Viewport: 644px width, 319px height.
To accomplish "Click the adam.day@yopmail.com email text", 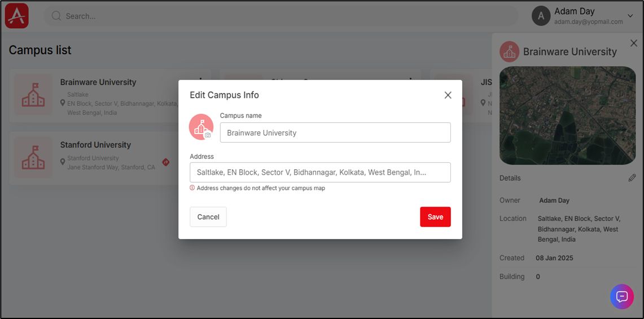I will pyautogui.click(x=589, y=22).
